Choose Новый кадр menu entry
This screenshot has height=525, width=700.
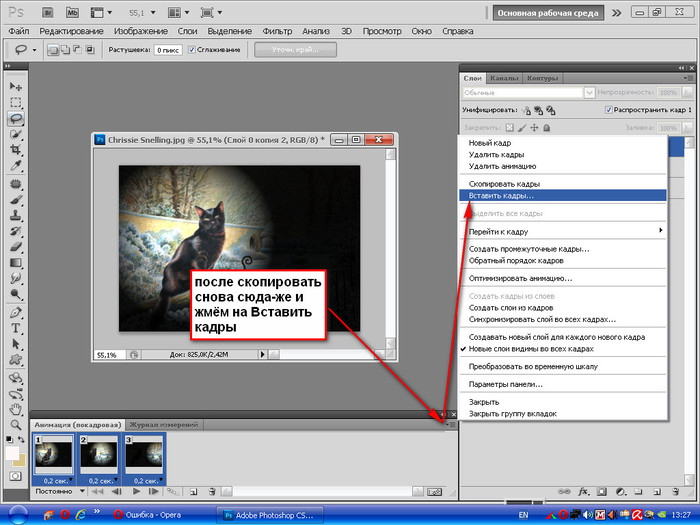pyautogui.click(x=563, y=143)
